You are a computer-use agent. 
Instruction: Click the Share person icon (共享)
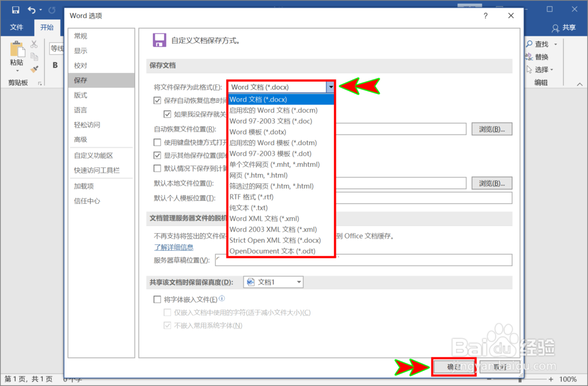click(556, 28)
